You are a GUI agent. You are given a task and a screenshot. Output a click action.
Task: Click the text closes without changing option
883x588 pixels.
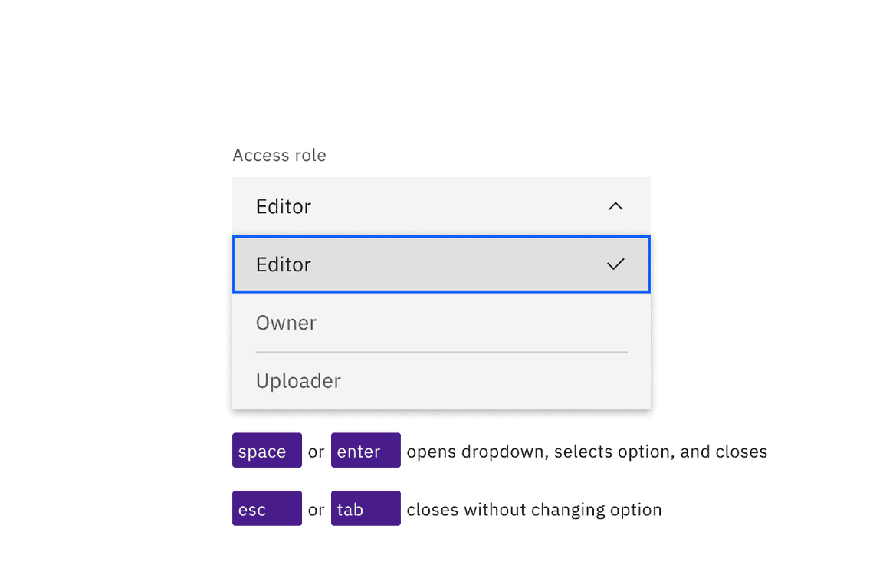[534, 508]
